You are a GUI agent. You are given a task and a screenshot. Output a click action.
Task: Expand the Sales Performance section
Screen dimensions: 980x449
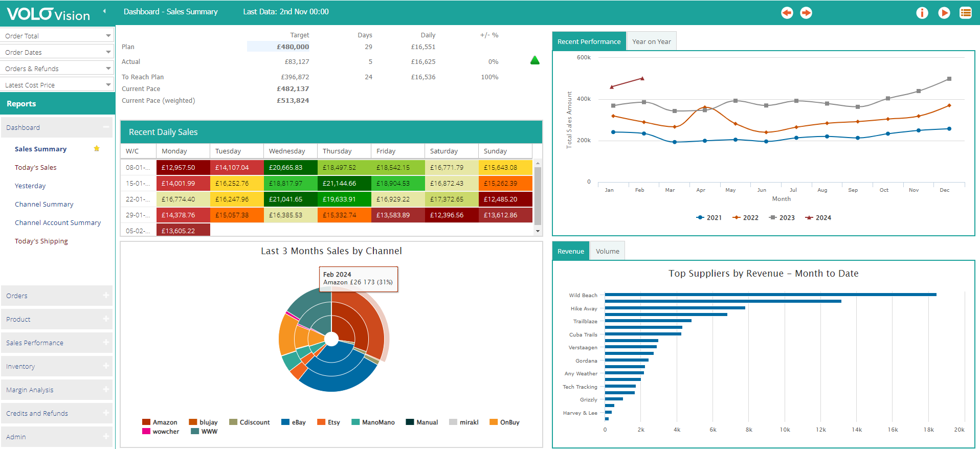[56, 343]
